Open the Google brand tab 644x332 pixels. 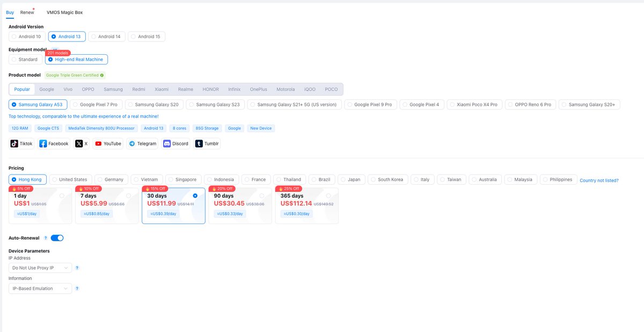[x=47, y=89]
